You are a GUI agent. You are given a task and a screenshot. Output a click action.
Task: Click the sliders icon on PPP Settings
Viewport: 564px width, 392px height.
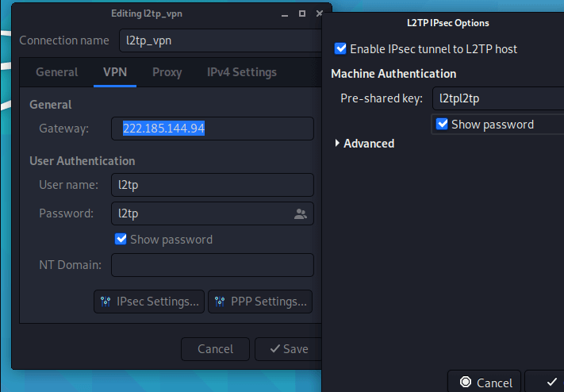[x=219, y=302]
